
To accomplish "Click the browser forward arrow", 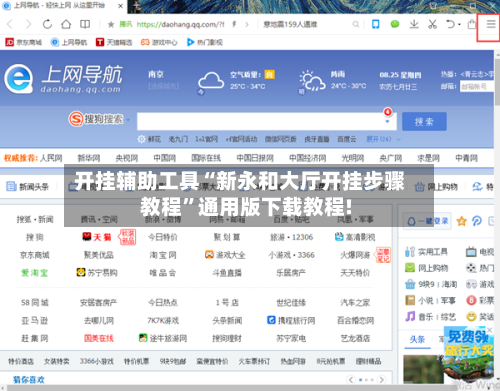I will point(29,24).
